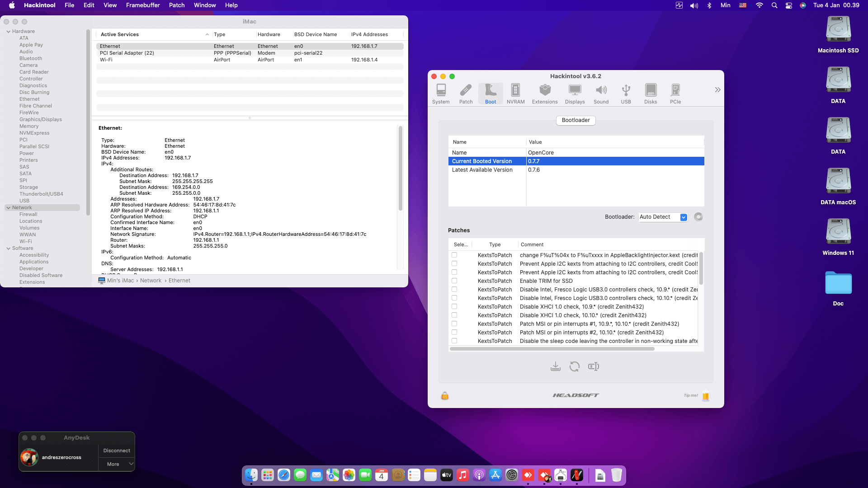The height and width of the screenshot is (488, 868).
Task: Select Firewall in the sidebar
Action: click(x=28, y=215)
